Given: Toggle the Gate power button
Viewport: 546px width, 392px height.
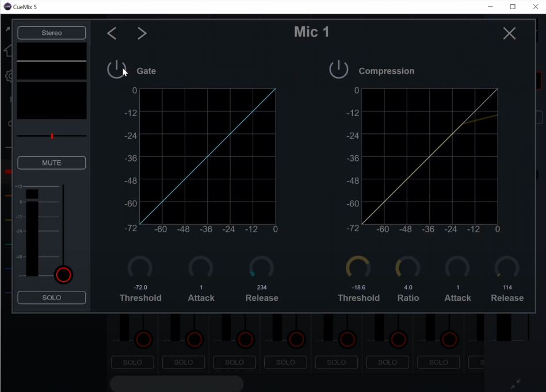Looking at the screenshot, I should click(116, 70).
